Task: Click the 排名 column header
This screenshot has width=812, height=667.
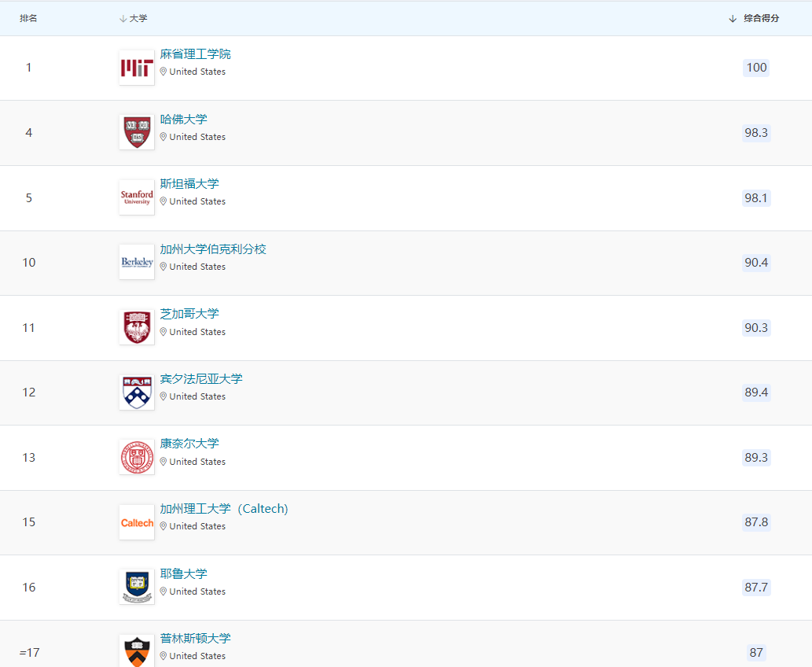Action: point(28,19)
